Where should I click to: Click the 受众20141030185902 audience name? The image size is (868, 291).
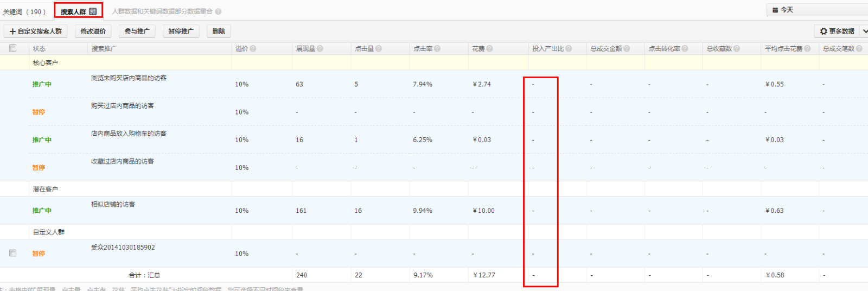pyautogui.click(x=123, y=247)
